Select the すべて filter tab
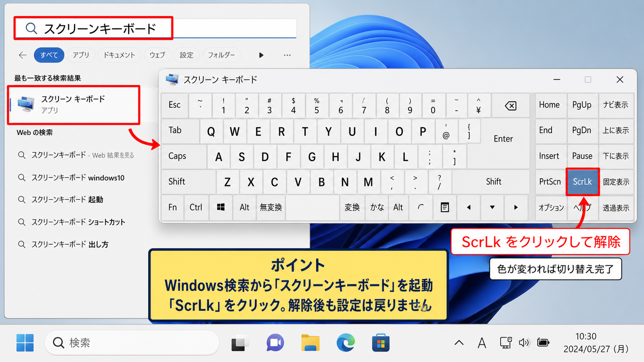Viewport: 644px width, 362px height. coord(49,55)
